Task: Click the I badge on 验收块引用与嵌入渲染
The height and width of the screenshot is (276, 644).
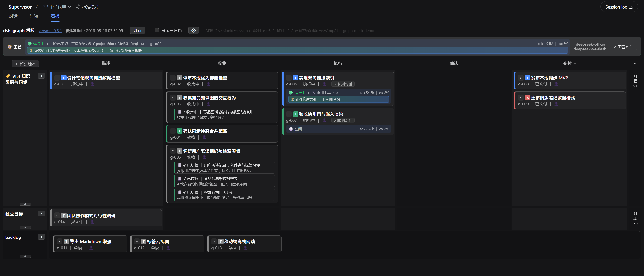Action: point(296,114)
